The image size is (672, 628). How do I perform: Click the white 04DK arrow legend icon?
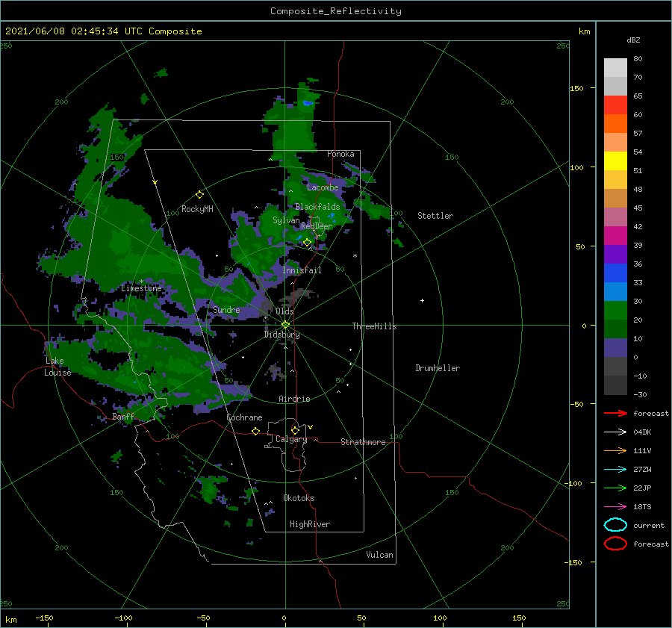click(x=615, y=432)
